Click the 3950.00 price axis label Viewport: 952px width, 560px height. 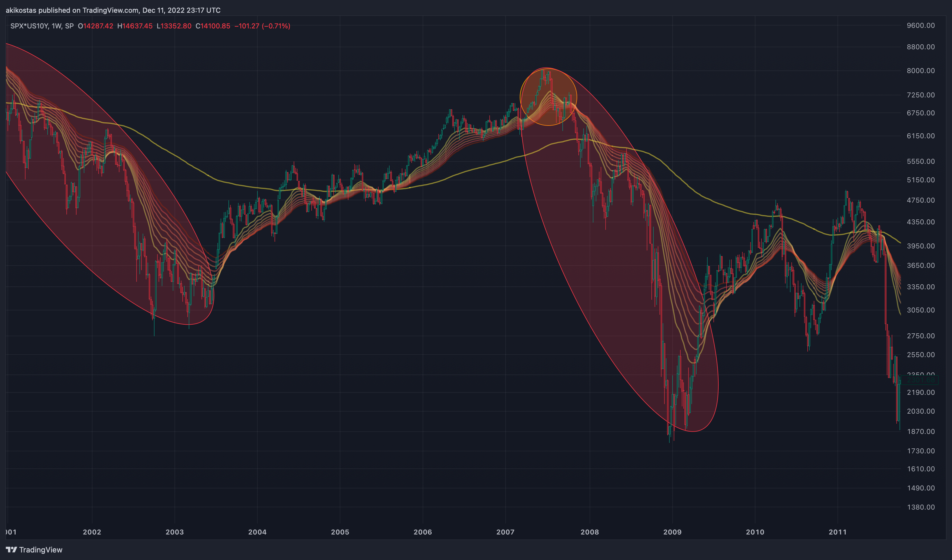[x=921, y=246]
